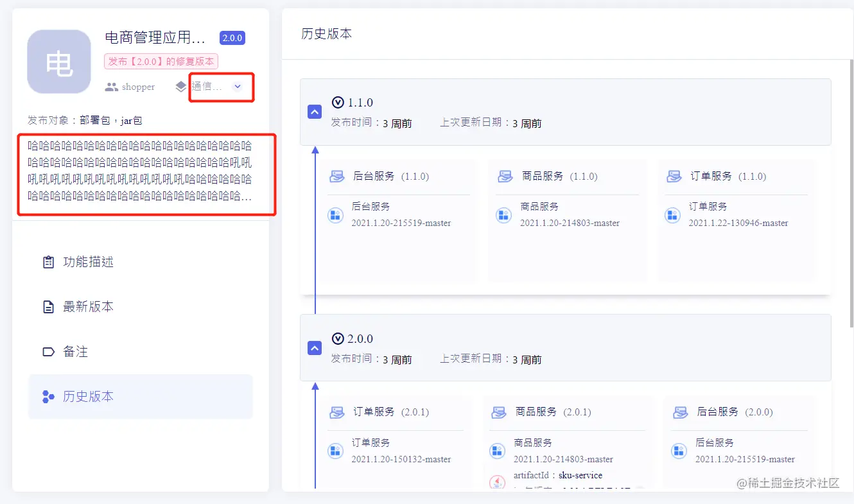Click the 电 application avatar thumbnail
This screenshot has height=504, width=854.
(59, 62)
